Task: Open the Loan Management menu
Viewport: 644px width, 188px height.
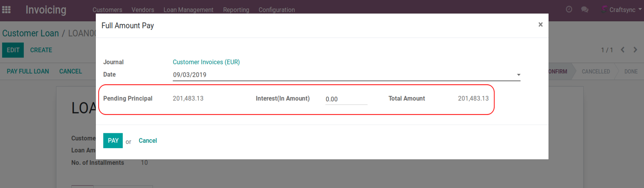Action: coord(188,10)
